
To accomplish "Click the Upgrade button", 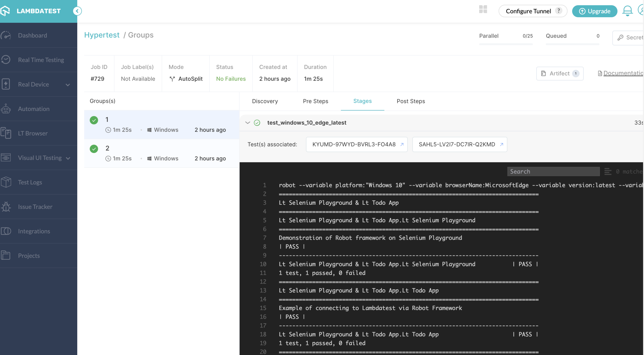I will (x=594, y=11).
